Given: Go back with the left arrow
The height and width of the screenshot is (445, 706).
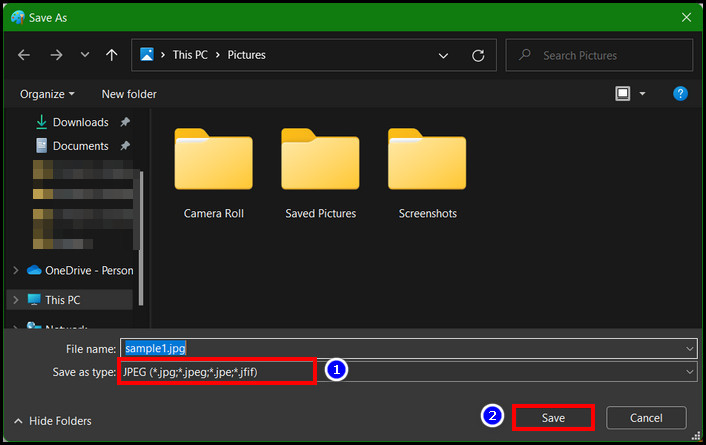Looking at the screenshot, I should pos(24,55).
